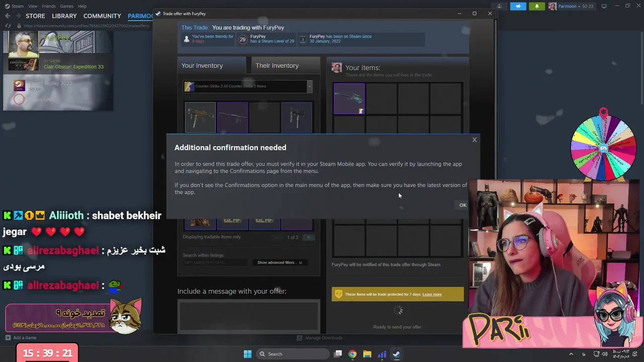Open the volume control in system tray

click(605, 354)
